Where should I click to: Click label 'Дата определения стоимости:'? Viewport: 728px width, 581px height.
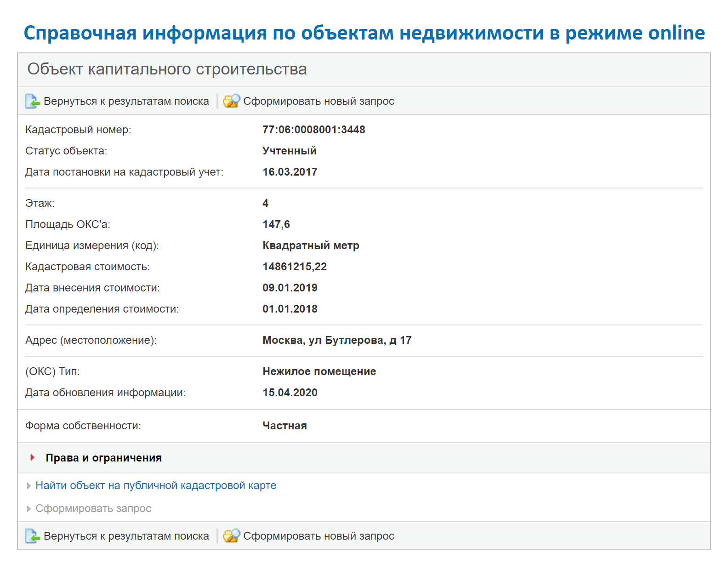pos(102,309)
